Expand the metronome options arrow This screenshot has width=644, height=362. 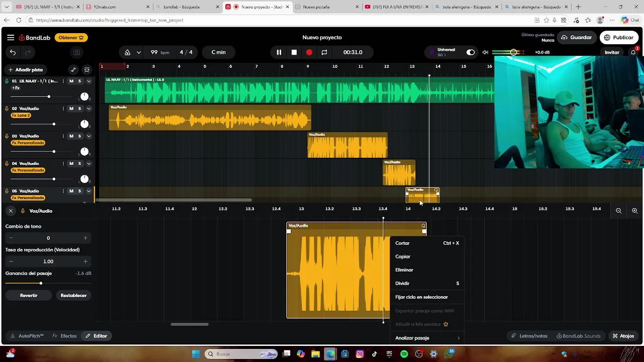point(138,52)
